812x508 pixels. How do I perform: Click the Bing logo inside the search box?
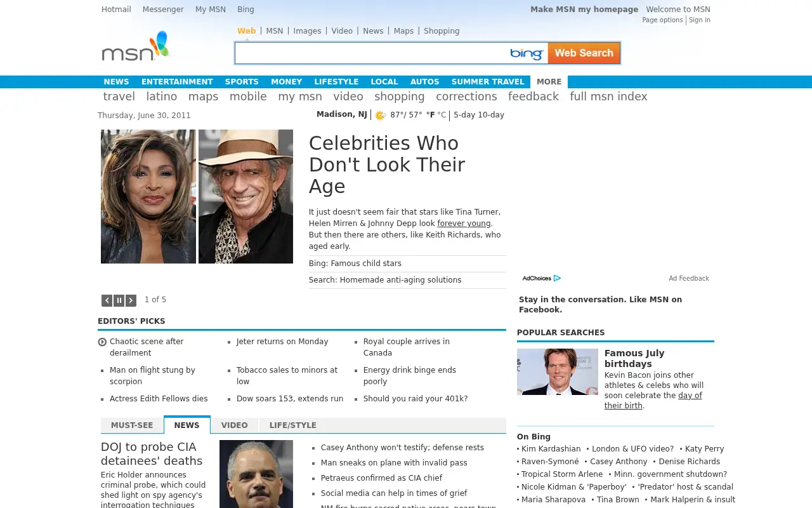point(527,53)
